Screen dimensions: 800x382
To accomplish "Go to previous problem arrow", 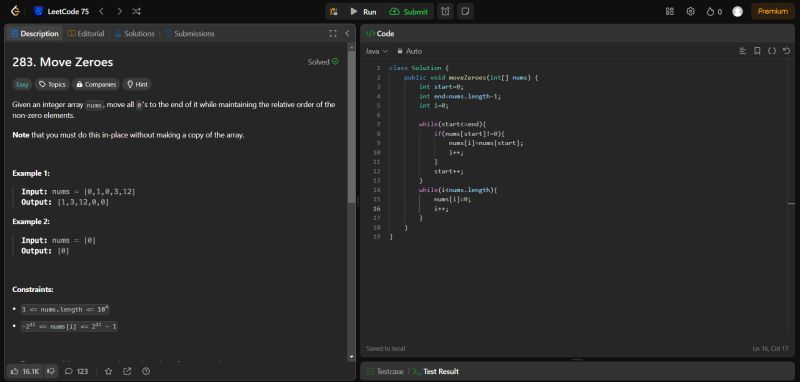I will coord(102,11).
